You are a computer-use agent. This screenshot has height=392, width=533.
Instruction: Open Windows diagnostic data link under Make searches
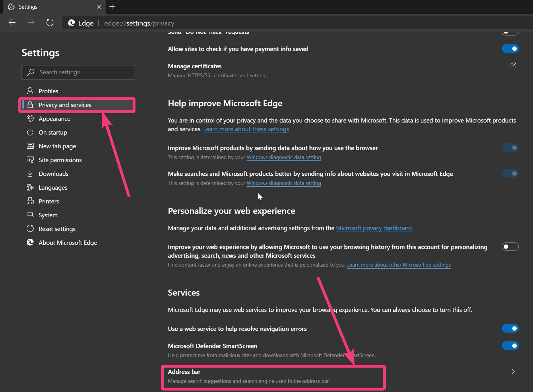pyautogui.click(x=284, y=183)
